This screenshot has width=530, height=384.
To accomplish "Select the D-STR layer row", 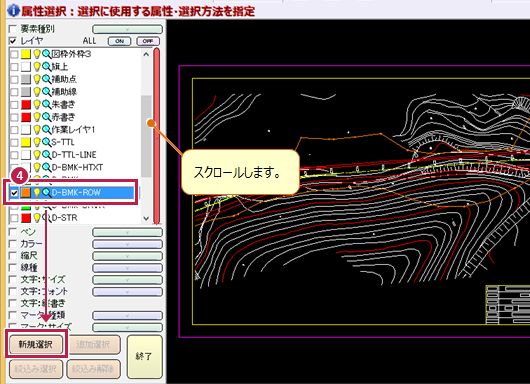I will (x=74, y=218).
